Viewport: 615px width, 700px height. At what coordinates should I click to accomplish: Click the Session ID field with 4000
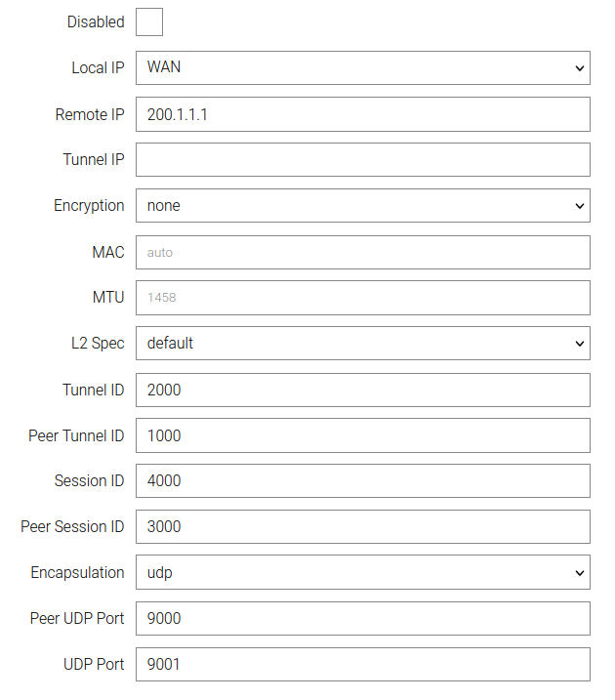(x=362, y=481)
